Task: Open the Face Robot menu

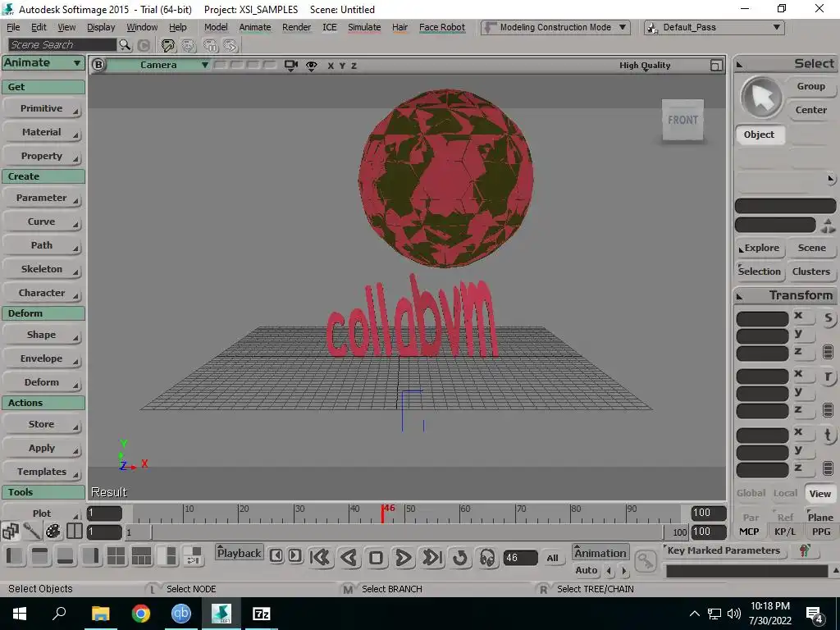Action: [x=442, y=27]
